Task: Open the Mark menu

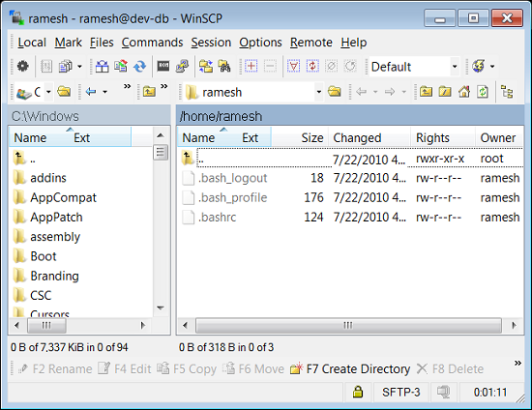Action: tap(69, 43)
